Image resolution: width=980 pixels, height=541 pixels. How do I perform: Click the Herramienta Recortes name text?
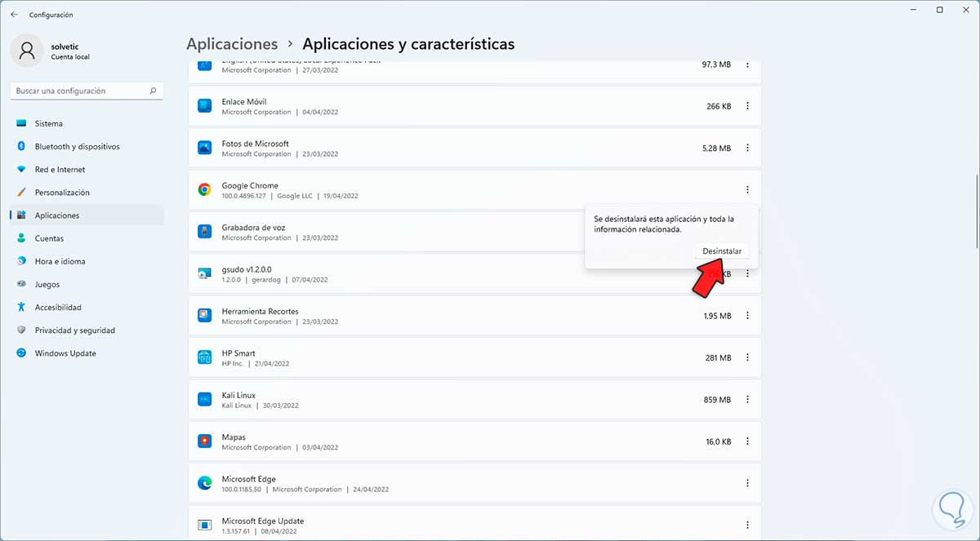pyautogui.click(x=261, y=312)
